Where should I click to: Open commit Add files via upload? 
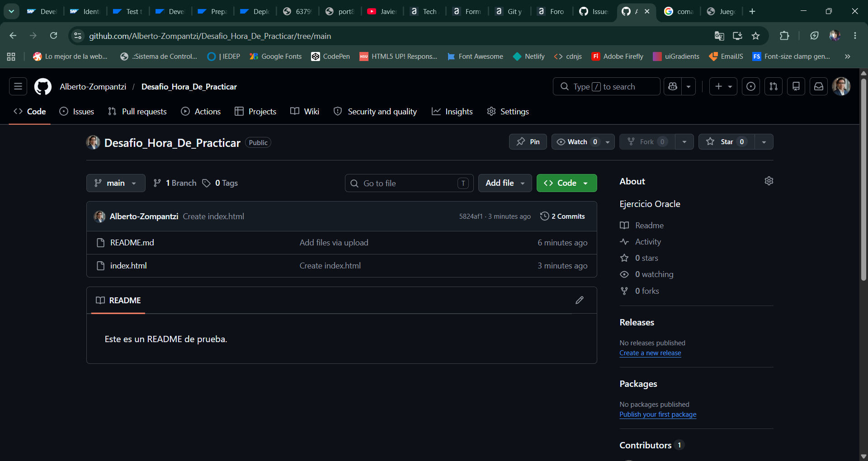click(x=334, y=243)
